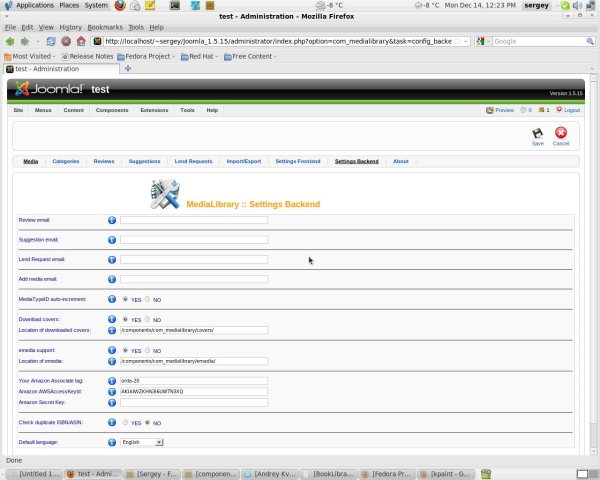Launch Firefox from the top panel icon
Screen dimensions: 600x480
120,5
